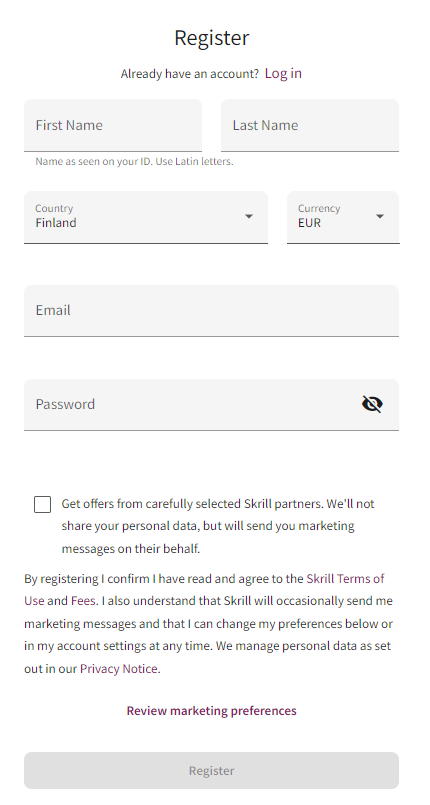Click the 'Already have an account?' text
This screenshot has height=805, width=430.
(x=190, y=74)
